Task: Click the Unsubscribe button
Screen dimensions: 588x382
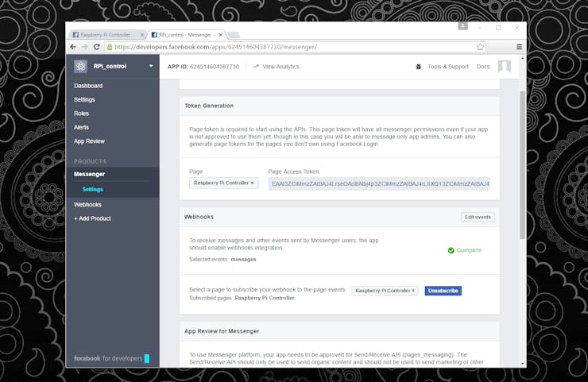Action: (x=443, y=291)
